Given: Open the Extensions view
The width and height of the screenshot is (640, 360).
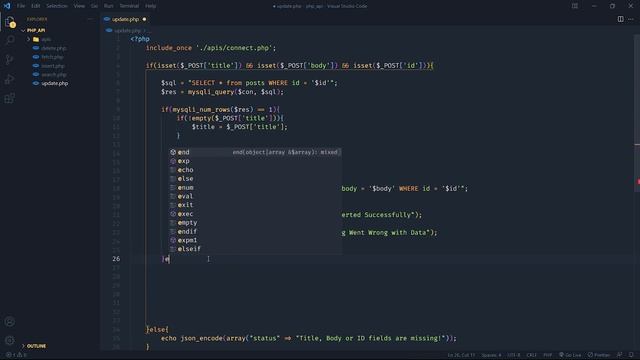Looking at the screenshot, I should click(10, 98).
